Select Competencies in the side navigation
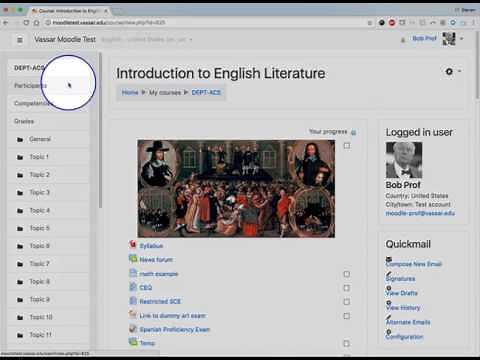 pos(49,104)
